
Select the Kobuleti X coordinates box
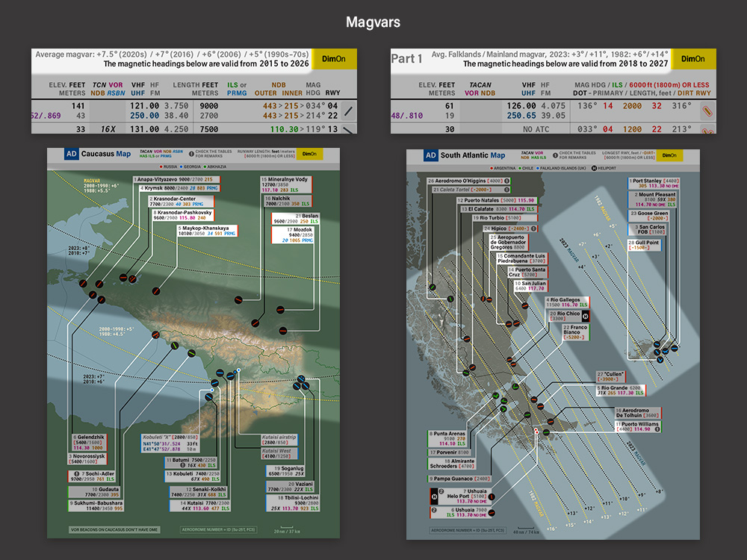point(170,443)
